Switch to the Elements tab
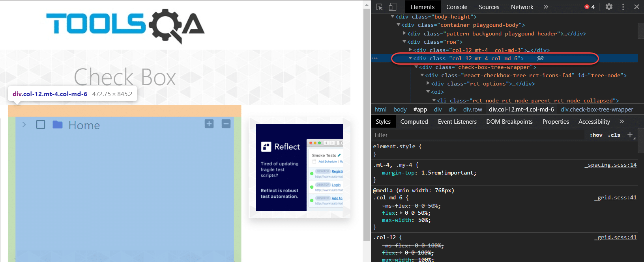The height and width of the screenshot is (262, 644). pyautogui.click(x=423, y=7)
